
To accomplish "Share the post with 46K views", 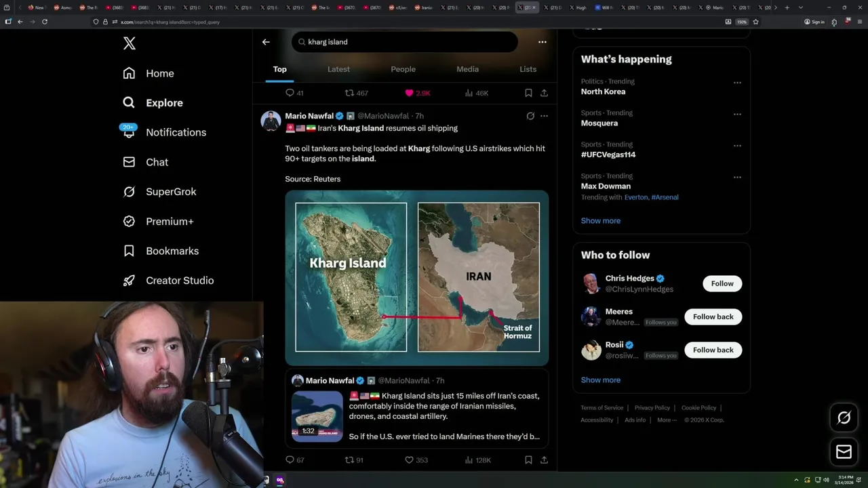I will [x=544, y=93].
